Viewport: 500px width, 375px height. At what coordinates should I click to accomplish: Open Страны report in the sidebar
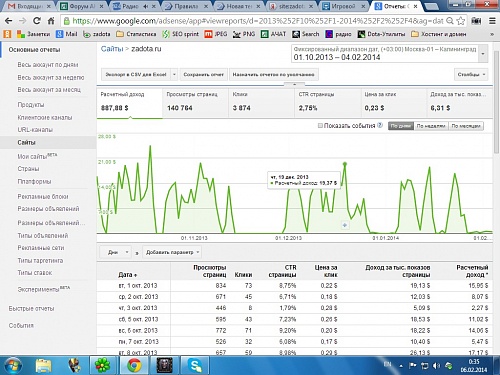coord(28,169)
